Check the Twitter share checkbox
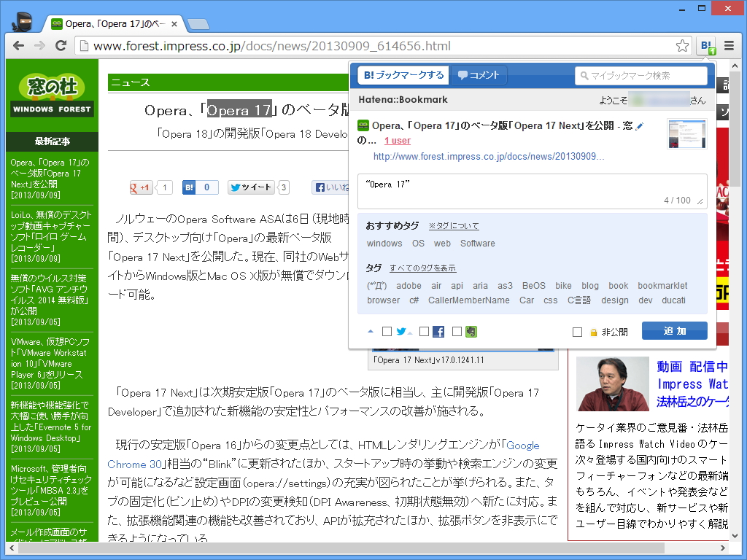747x560 pixels. pos(387,332)
